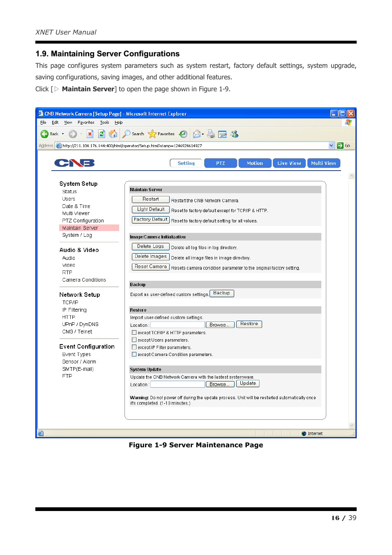Open the Mail button dropdown arrow

point(203,134)
